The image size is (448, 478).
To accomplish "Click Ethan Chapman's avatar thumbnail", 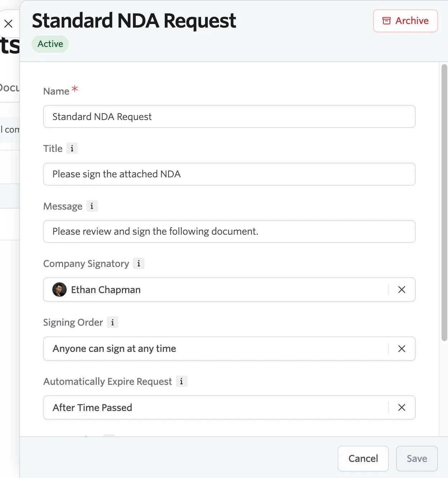I will 59,290.
